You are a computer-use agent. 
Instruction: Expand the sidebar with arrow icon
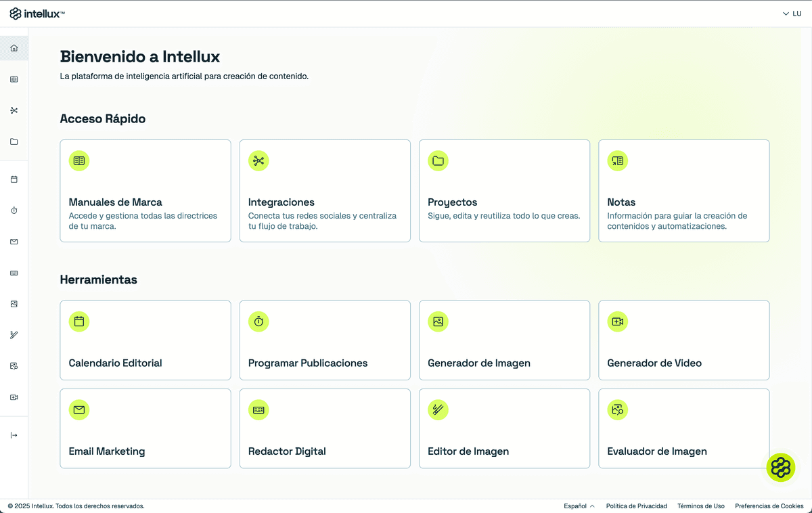pos(14,435)
